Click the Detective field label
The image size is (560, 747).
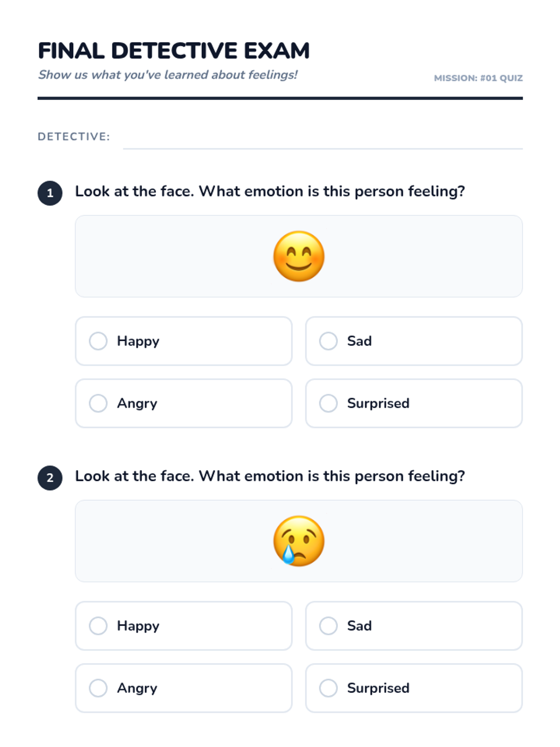pyautogui.click(x=74, y=137)
